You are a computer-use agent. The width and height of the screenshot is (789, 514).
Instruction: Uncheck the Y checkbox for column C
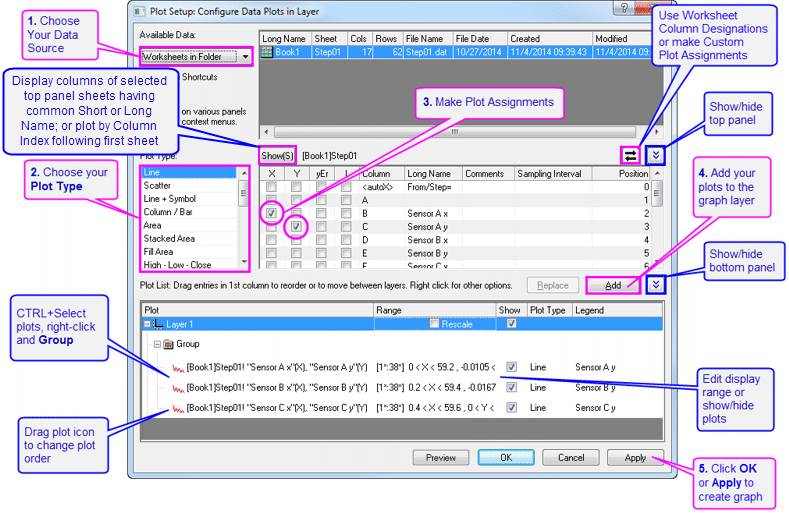point(296,226)
